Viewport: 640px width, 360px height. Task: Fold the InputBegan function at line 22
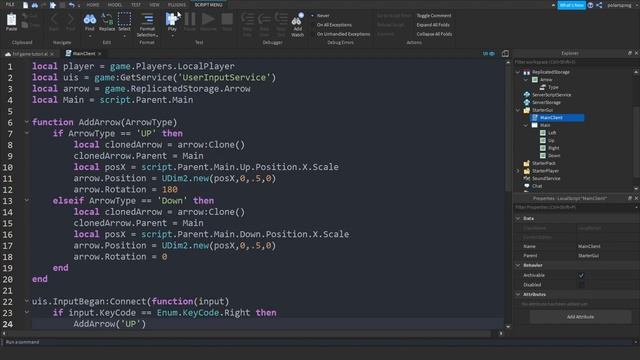coord(27,301)
